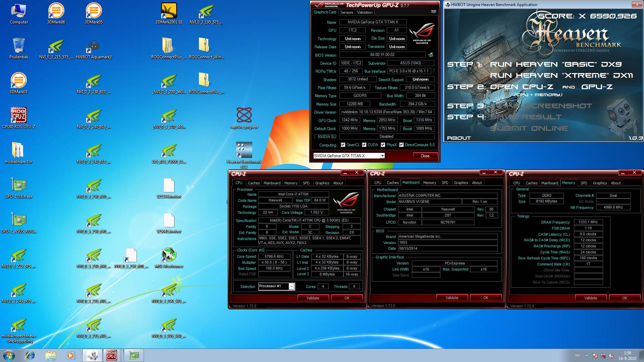Open Windows Explorer taskbar icon
The width and height of the screenshot is (644, 362).
click(50, 355)
